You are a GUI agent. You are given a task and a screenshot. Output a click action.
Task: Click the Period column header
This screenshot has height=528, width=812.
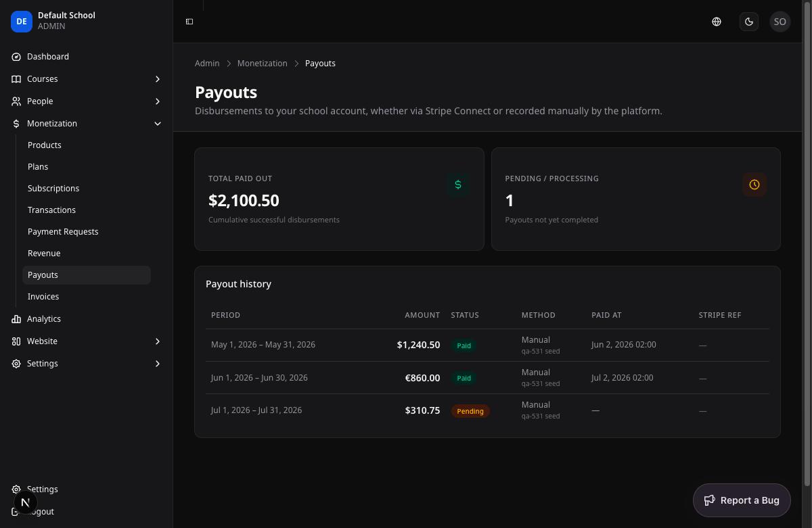[x=225, y=315]
